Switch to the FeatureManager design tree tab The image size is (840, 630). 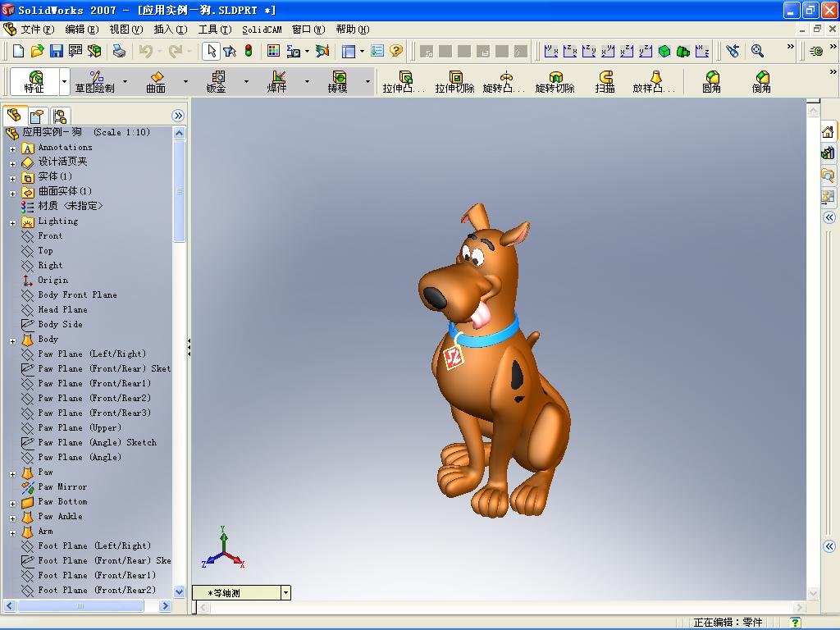click(x=14, y=115)
